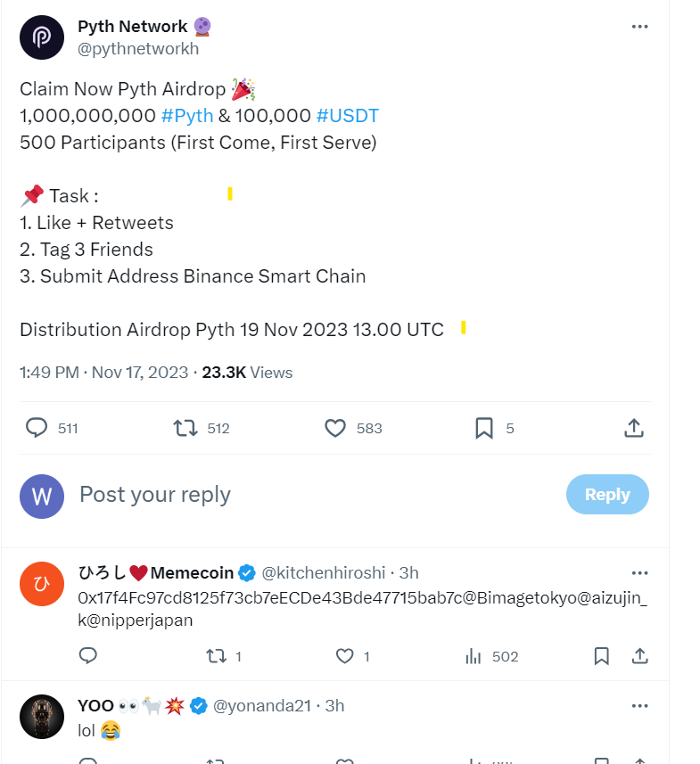Like the Pyth Network airdrop tweet

tap(335, 429)
